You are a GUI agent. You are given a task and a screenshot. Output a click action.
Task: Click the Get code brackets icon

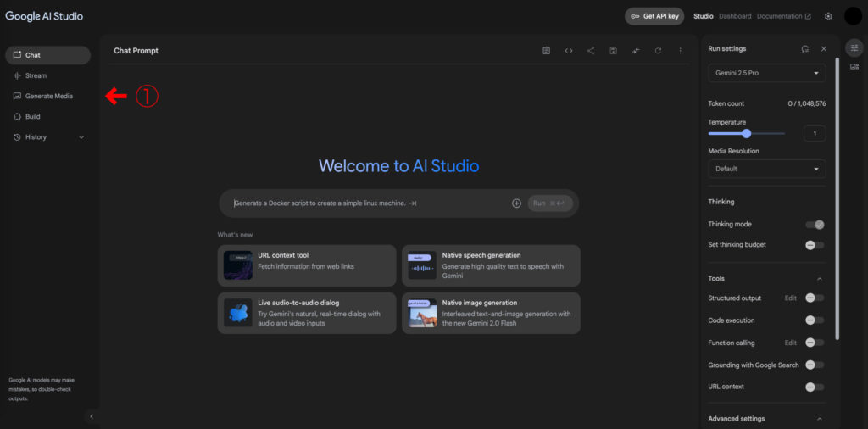tap(569, 50)
